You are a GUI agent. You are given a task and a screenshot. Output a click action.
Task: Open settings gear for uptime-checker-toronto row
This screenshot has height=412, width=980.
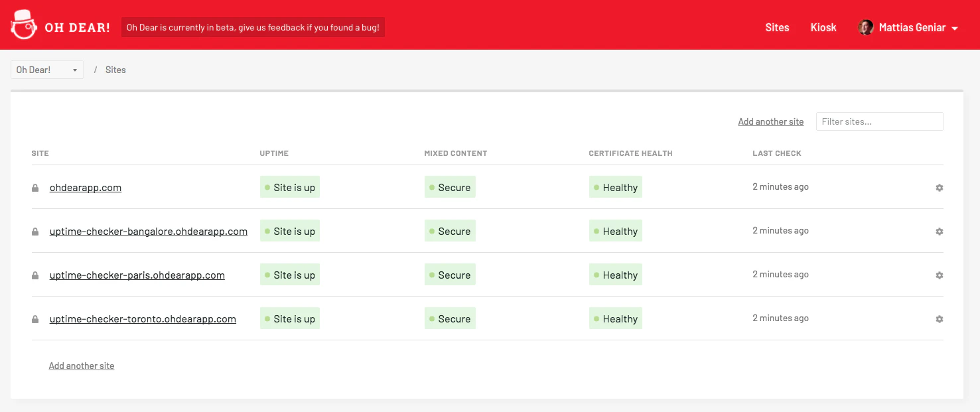point(939,319)
